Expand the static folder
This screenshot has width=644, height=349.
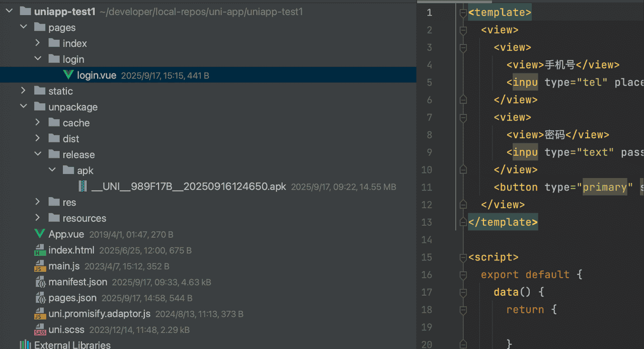(23, 91)
